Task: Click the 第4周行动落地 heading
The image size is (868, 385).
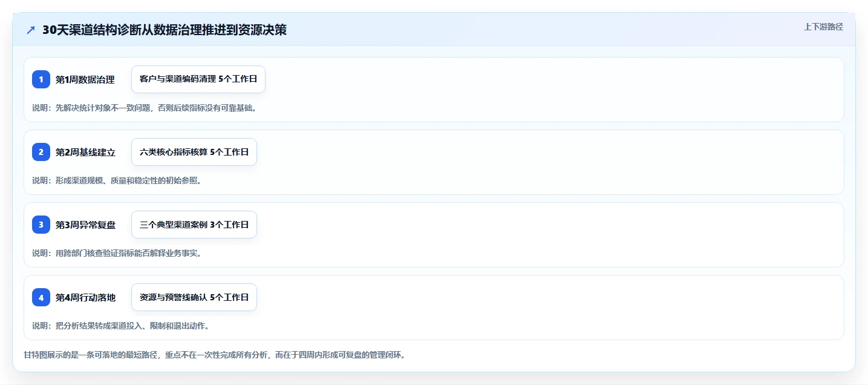Action: [85, 297]
